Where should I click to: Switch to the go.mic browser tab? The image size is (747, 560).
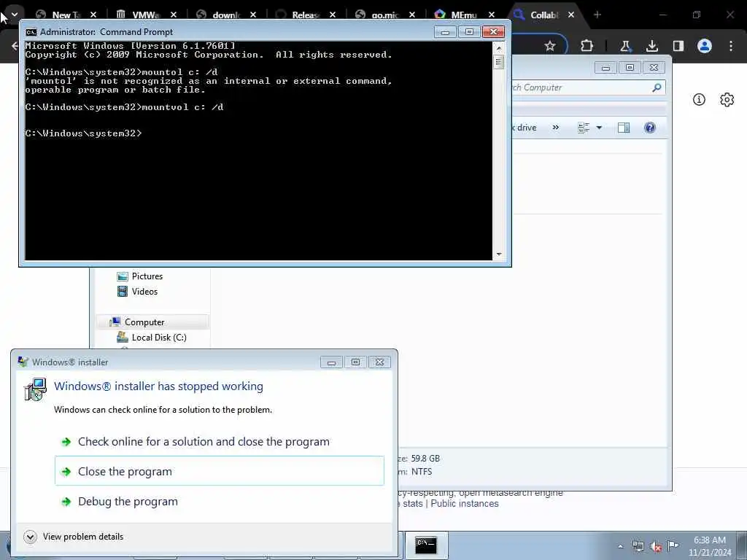point(385,15)
